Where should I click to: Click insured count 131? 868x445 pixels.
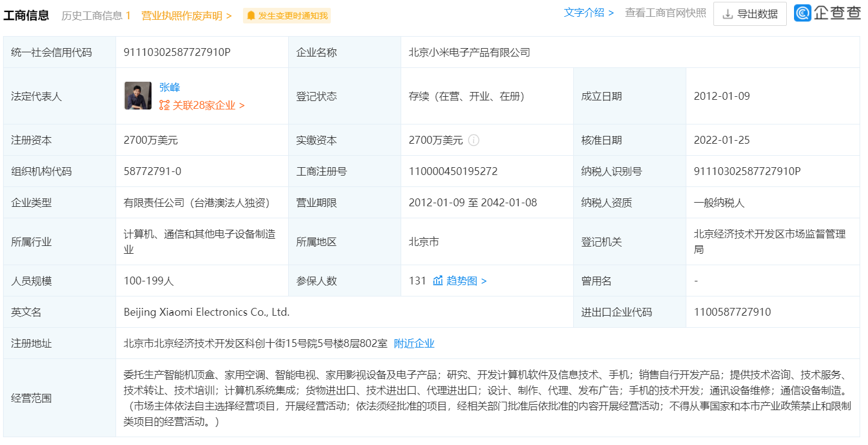coord(417,281)
